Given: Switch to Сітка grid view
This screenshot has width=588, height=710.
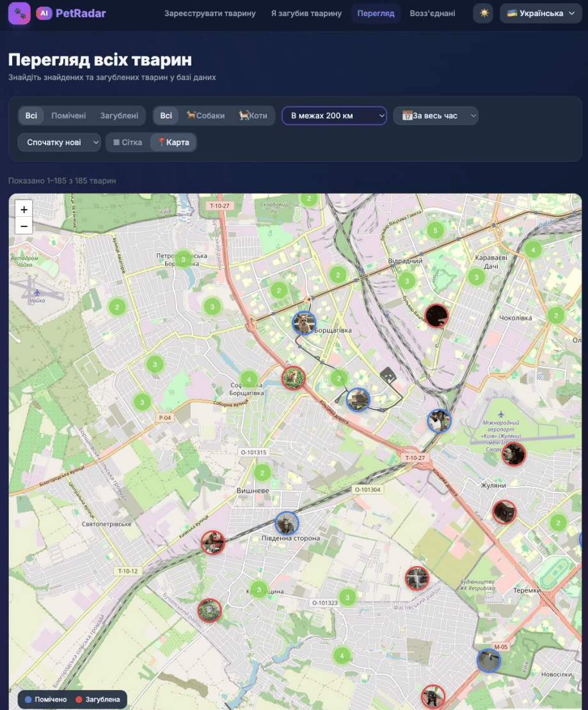Looking at the screenshot, I should pos(127,142).
